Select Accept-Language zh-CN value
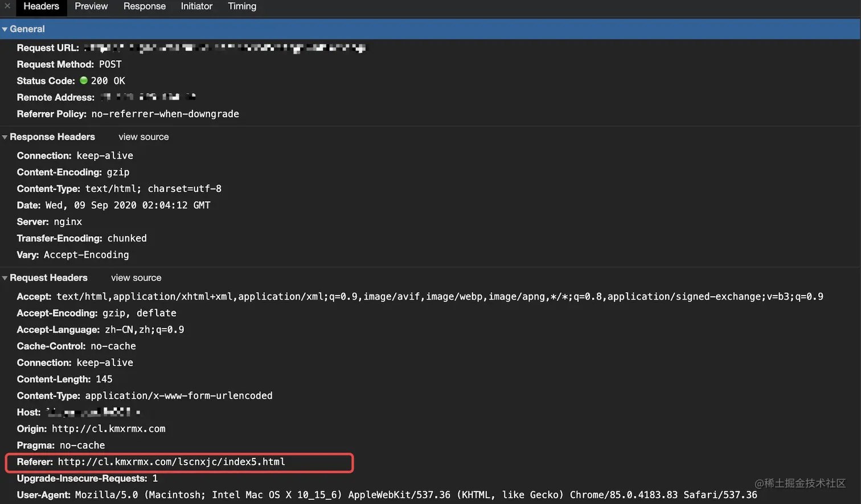Screen dimensions: 861x504 coord(145,329)
